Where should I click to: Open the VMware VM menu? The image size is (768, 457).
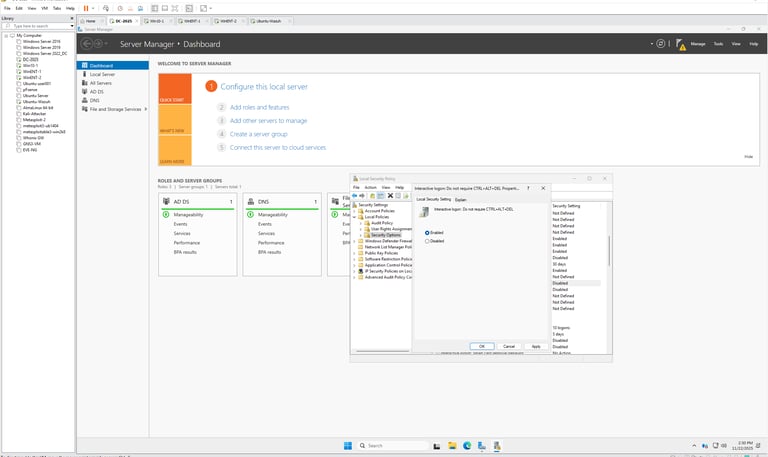tap(45, 8)
